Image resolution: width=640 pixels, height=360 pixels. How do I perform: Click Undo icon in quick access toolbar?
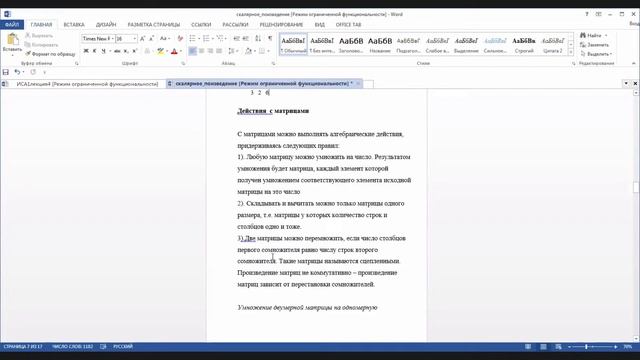pyautogui.click(x=17, y=72)
